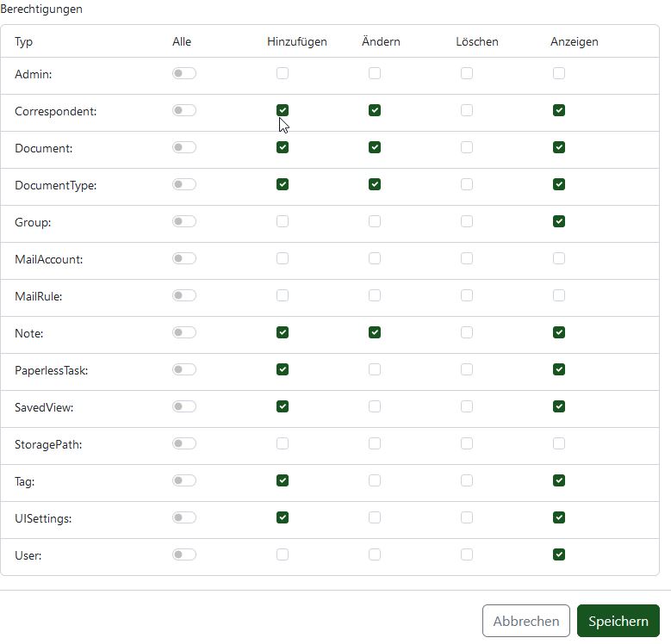Click the Berechtigungen heading text

41,9
